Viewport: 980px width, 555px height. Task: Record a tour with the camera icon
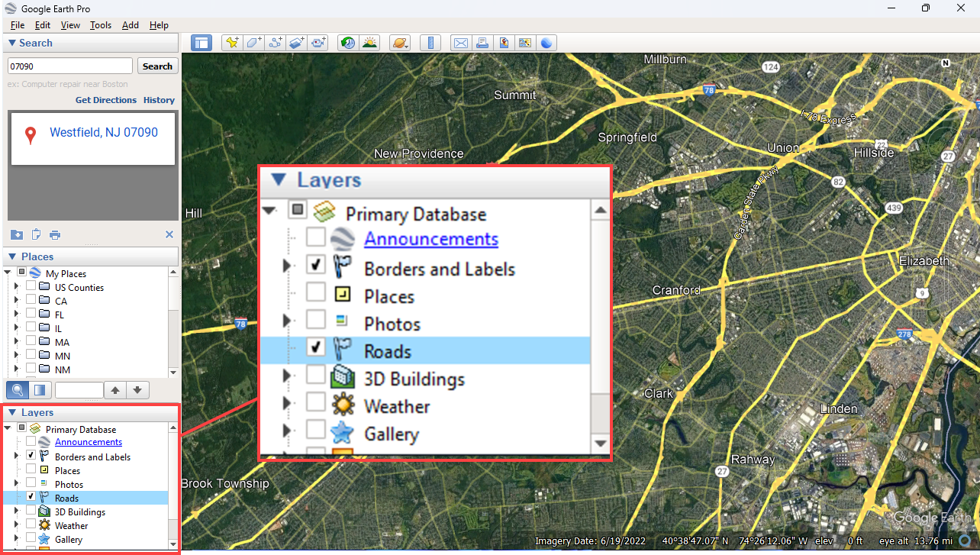(319, 43)
